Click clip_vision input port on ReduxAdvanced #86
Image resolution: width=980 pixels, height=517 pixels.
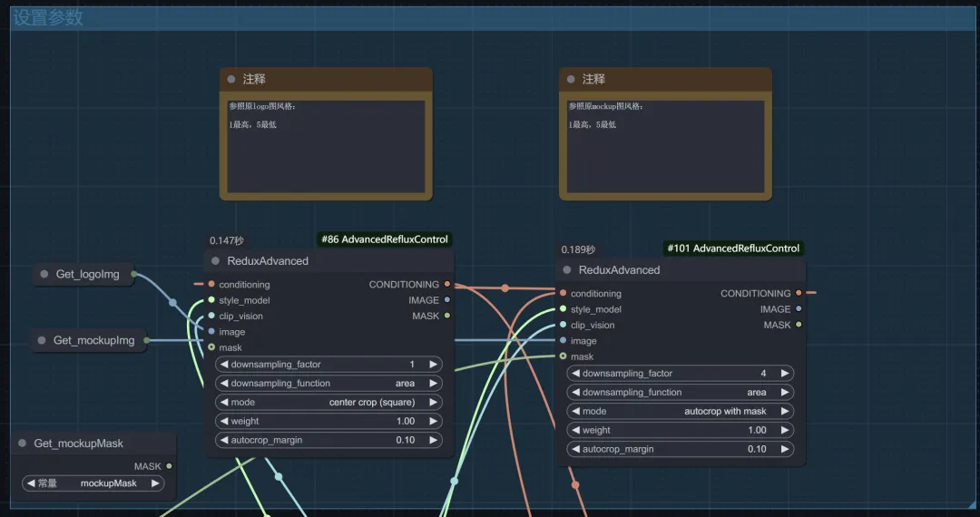211,316
